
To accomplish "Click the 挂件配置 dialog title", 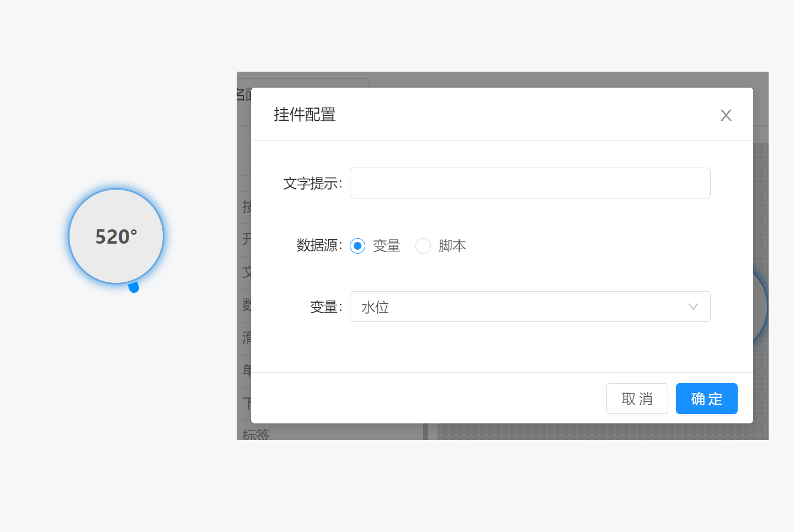I will [x=305, y=114].
